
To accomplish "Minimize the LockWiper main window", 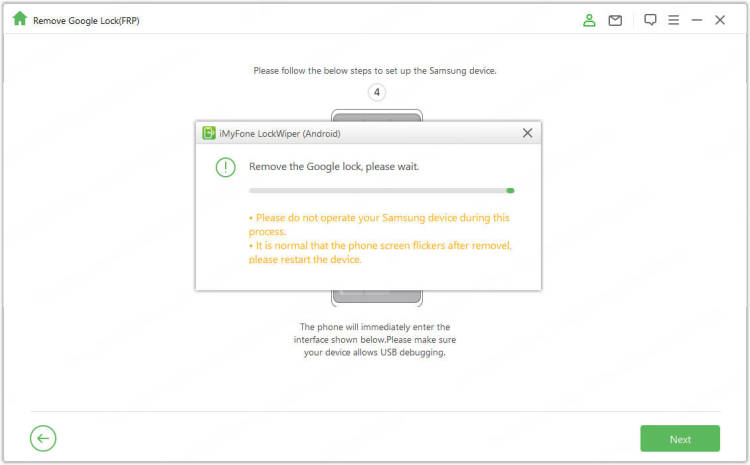I will click(697, 20).
